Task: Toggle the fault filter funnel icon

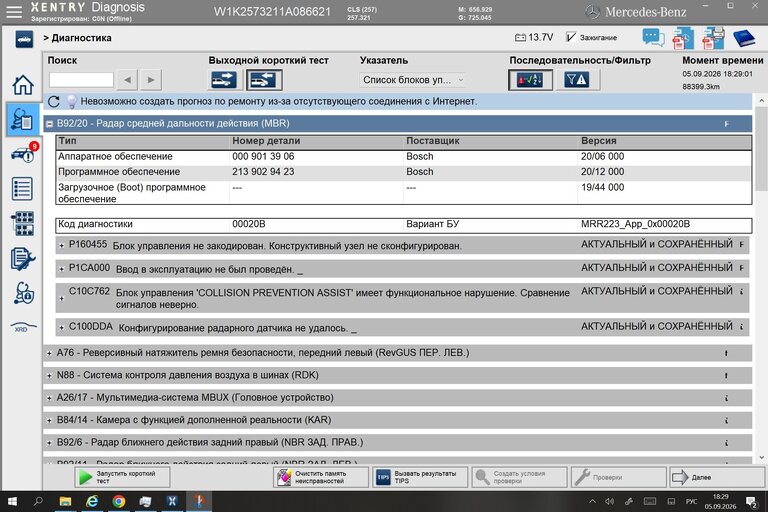Action: click(576, 80)
